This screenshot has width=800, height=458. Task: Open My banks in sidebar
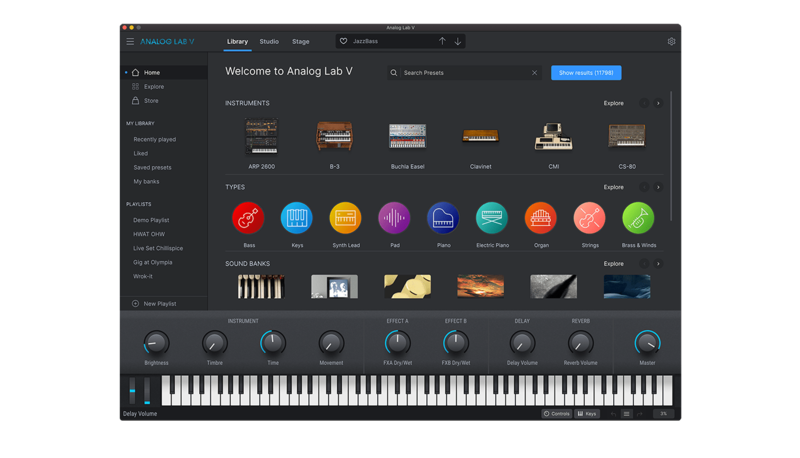pyautogui.click(x=146, y=182)
